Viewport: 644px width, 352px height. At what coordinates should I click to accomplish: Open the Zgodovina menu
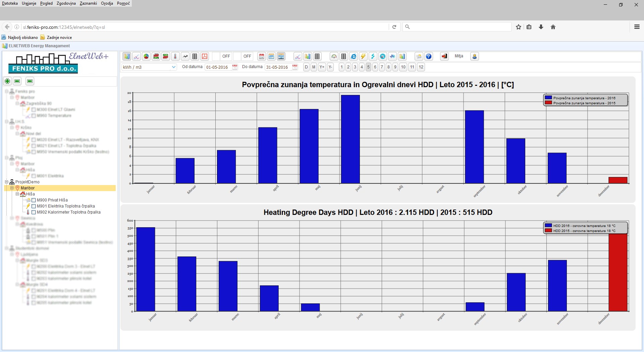click(66, 3)
